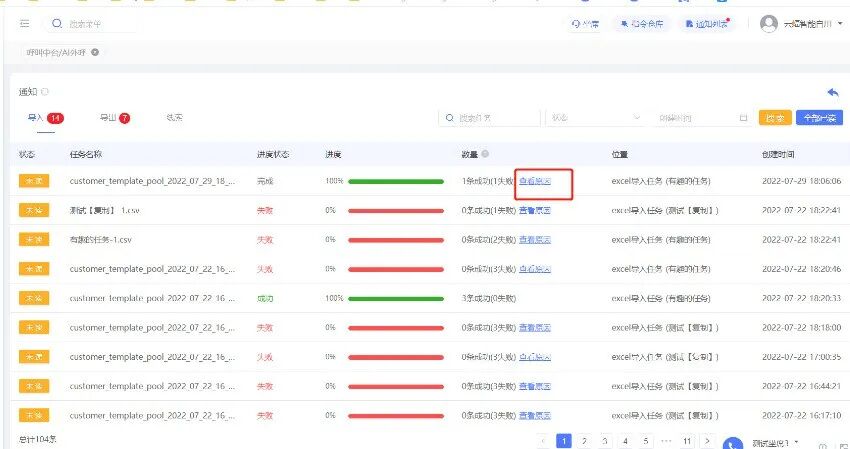Open the 状态 filter dropdown
This screenshot has width=850, height=449.
coord(595,118)
